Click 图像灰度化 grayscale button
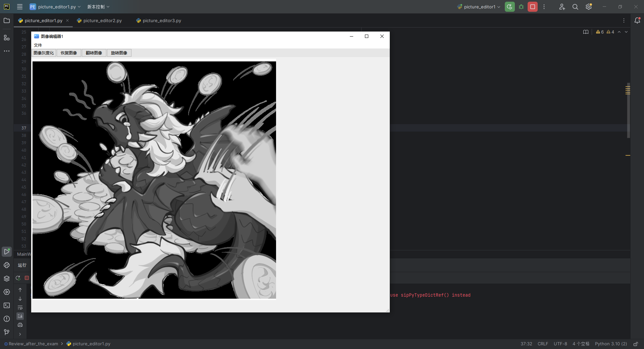Image resolution: width=644 pixels, height=349 pixels. point(44,53)
